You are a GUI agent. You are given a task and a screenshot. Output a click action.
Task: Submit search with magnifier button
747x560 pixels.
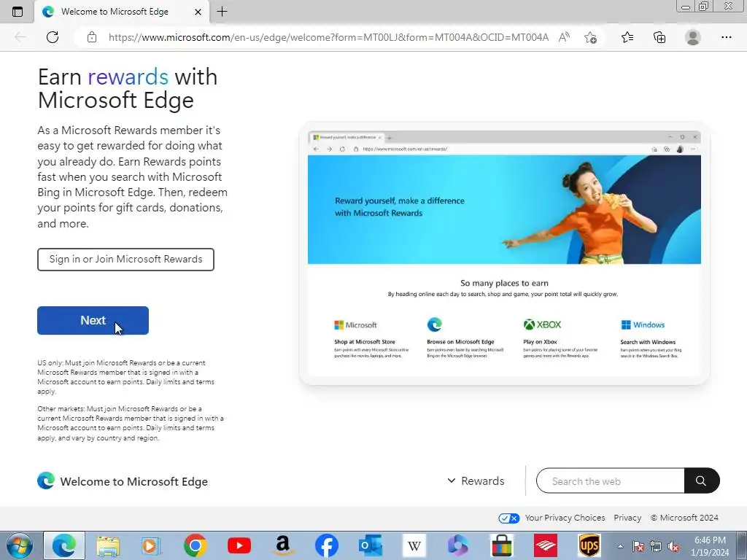701,481
